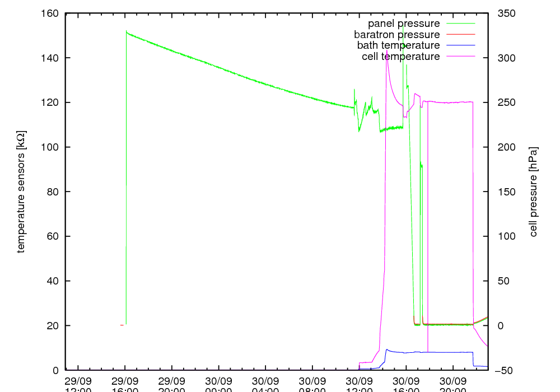Select the 'baratron pressure' legend label
The height and width of the screenshot is (392, 560).
[396, 35]
